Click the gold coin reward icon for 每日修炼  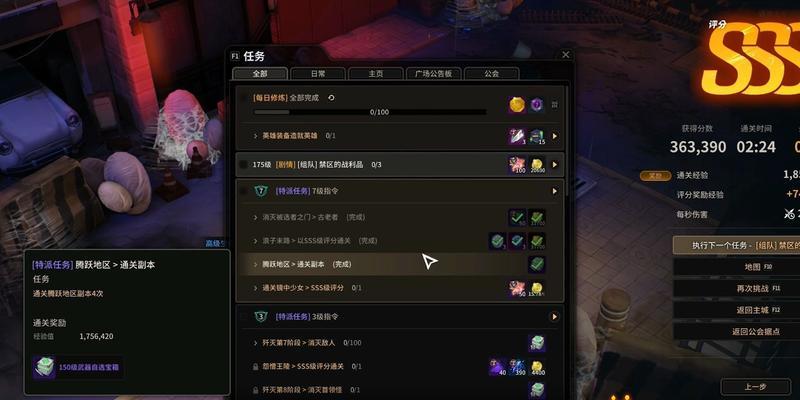(x=517, y=105)
